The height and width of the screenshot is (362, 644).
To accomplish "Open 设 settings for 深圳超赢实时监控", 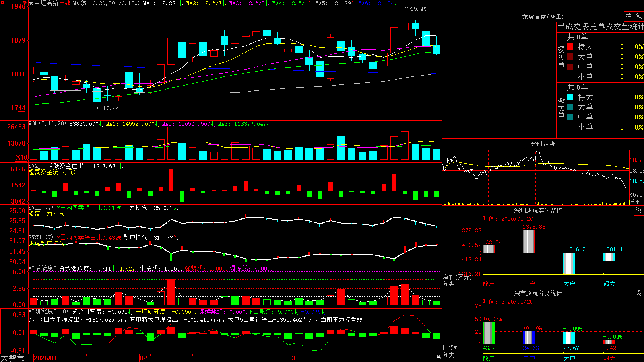I will (x=639, y=210).
